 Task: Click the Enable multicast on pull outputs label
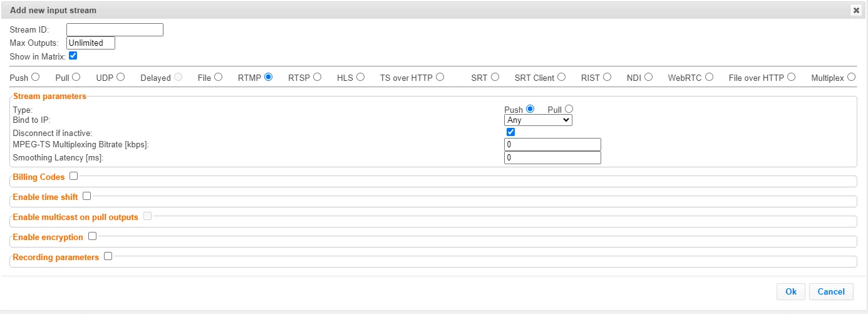click(75, 217)
